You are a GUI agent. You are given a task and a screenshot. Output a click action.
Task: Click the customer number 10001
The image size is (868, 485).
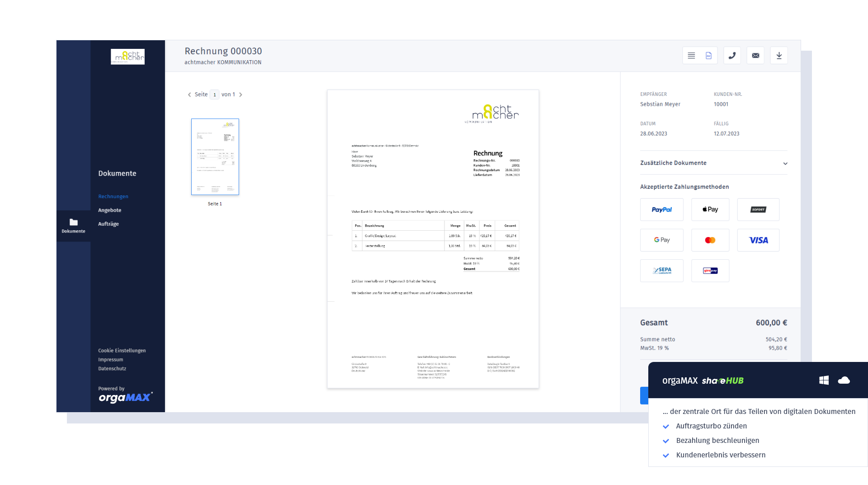coord(721,104)
